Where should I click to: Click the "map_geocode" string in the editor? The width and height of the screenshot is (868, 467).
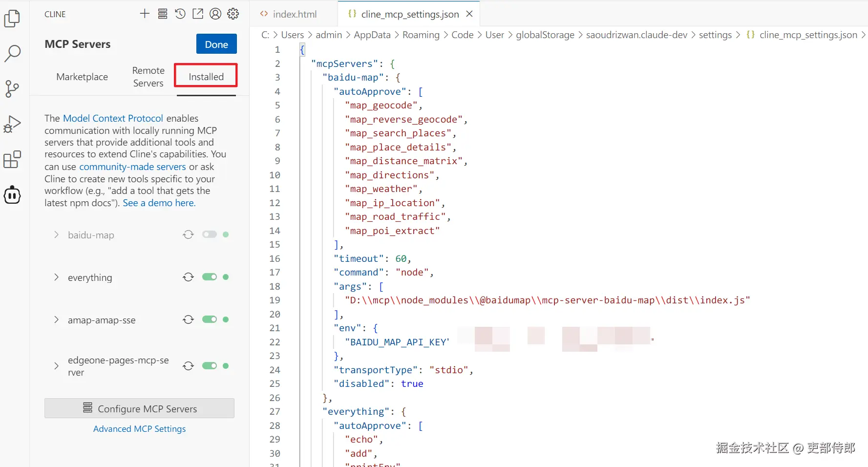[381, 105]
